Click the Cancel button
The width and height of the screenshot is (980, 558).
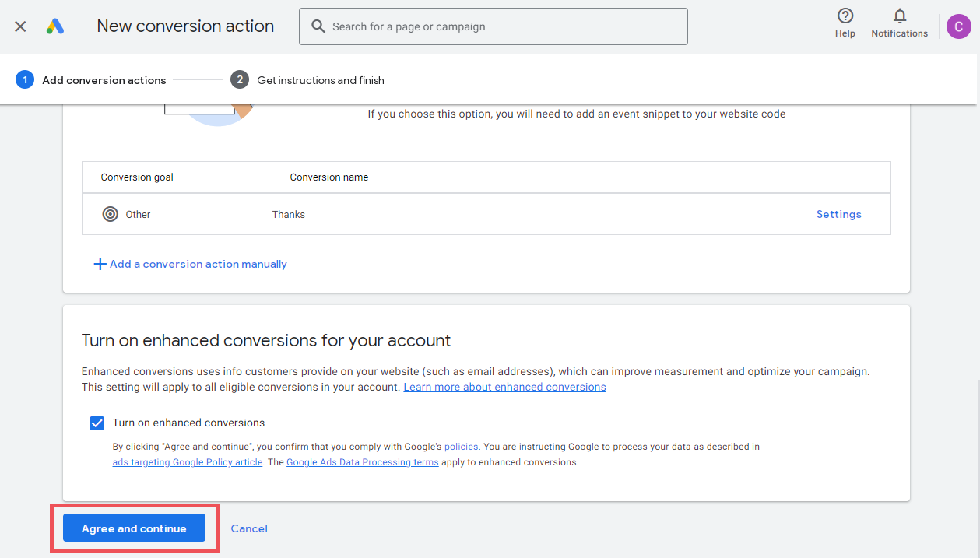pyautogui.click(x=249, y=528)
